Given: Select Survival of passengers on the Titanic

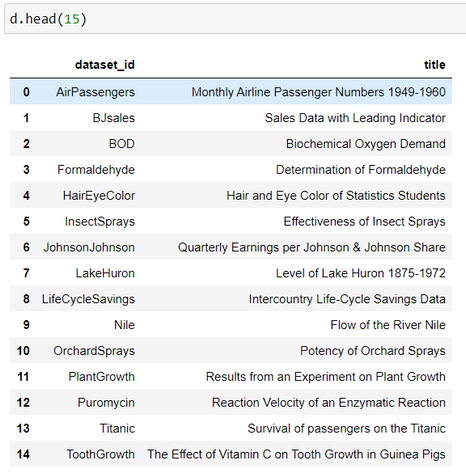Looking at the screenshot, I should click(346, 429).
